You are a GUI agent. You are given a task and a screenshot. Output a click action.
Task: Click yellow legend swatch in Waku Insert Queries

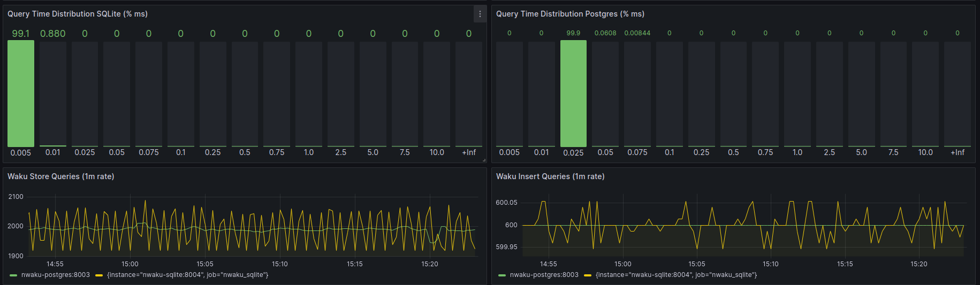pyautogui.click(x=588, y=275)
